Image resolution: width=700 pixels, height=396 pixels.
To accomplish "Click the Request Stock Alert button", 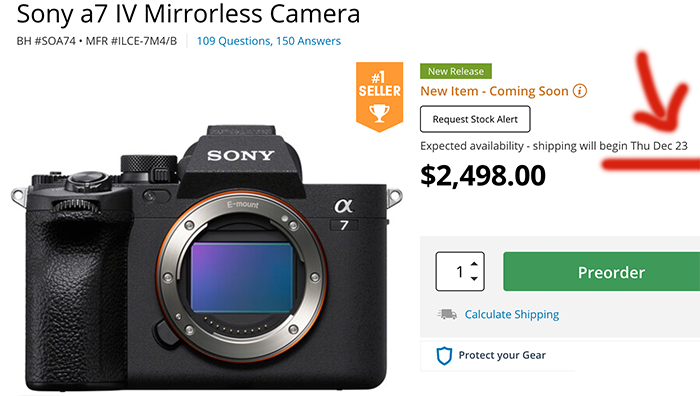I will pyautogui.click(x=475, y=119).
